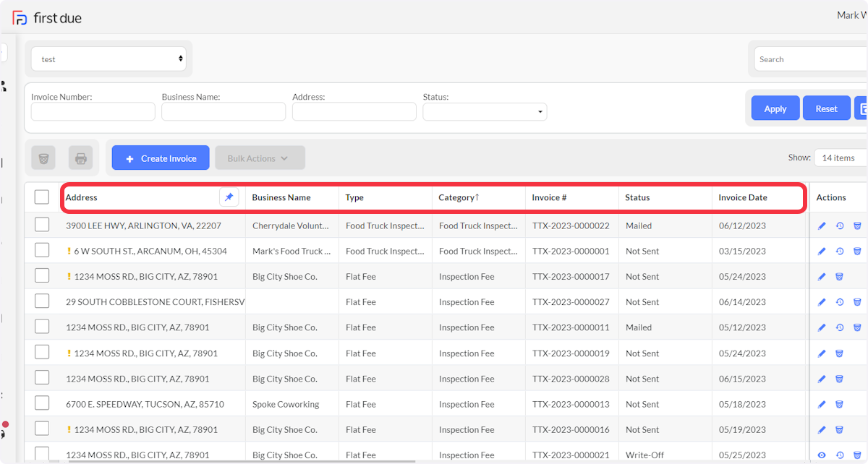The width and height of the screenshot is (868, 464).
Task: Select checkbox for 29 SOUTH COBBLESTONE COURT row
Action: (42, 301)
